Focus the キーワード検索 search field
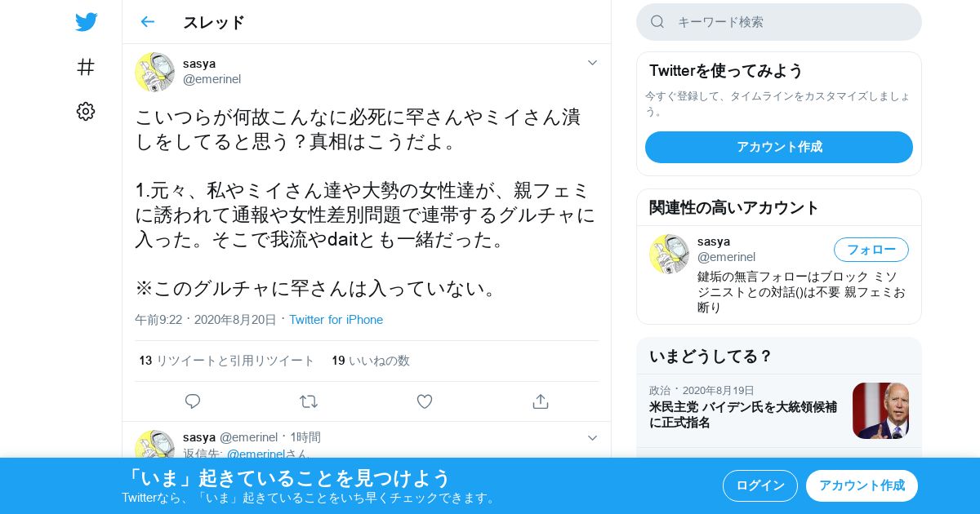Viewport: 980px width, 514px height. point(779,22)
